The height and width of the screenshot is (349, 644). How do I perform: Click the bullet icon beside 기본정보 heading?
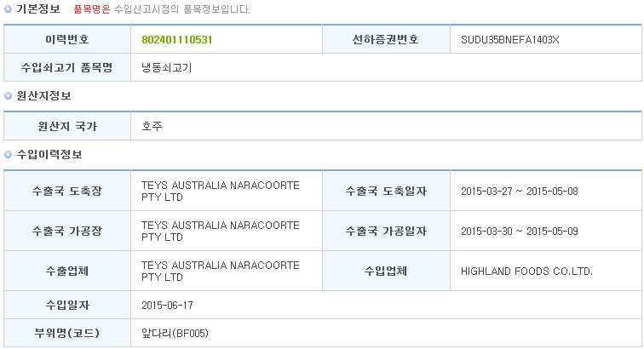click(x=8, y=9)
